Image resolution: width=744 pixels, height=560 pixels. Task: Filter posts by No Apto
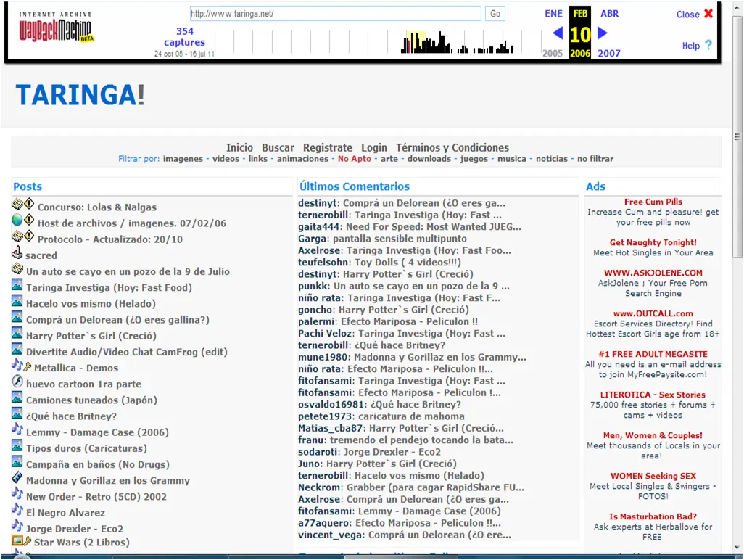355,159
